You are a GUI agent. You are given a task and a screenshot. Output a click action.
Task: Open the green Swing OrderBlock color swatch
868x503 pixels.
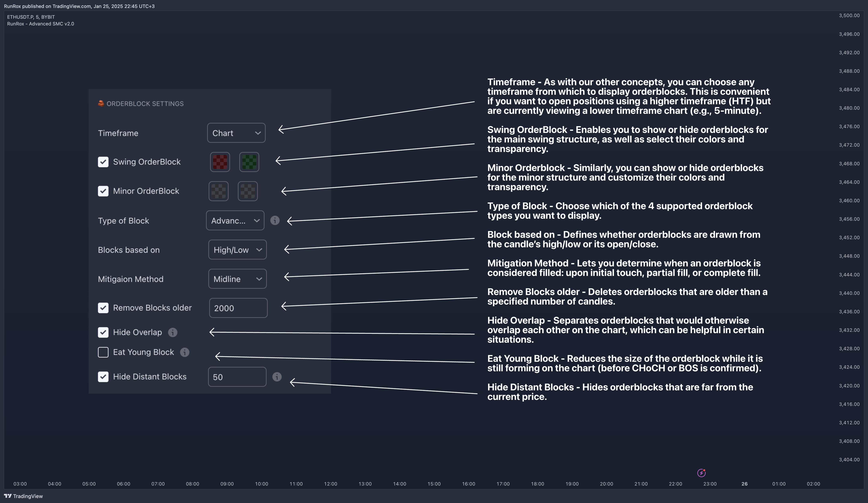click(x=249, y=162)
